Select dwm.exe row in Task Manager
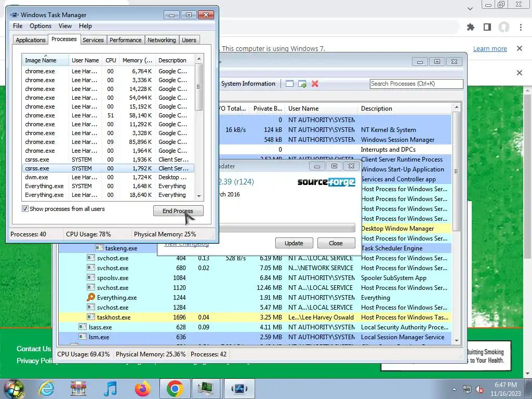Image resolution: width=532 pixels, height=399 pixels. click(x=108, y=177)
